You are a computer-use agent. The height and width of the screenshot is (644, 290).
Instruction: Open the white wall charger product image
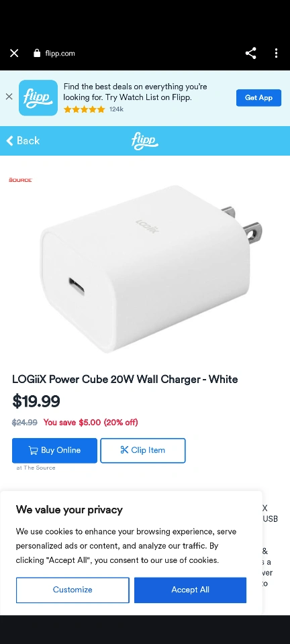(151, 269)
